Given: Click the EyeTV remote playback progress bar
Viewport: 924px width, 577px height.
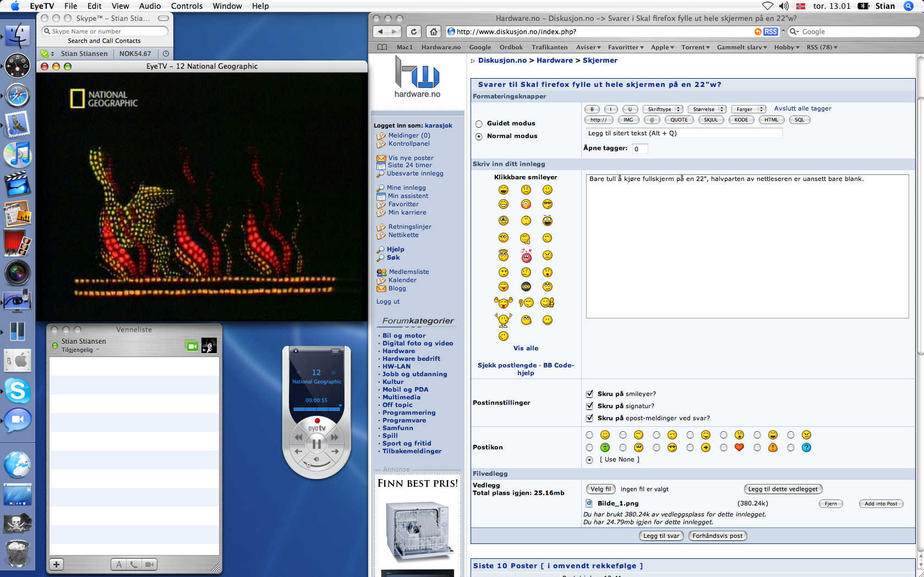Looking at the screenshot, I should click(317, 409).
